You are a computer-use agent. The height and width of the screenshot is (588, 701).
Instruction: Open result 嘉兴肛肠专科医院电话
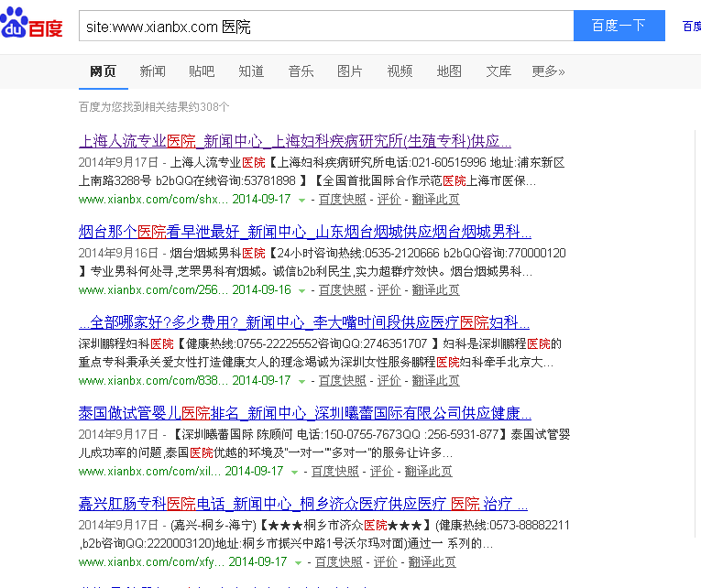pyautogui.click(x=303, y=504)
